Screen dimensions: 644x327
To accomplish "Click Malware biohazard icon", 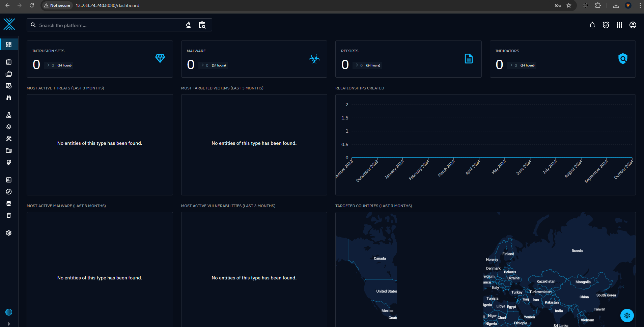I will pos(314,59).
